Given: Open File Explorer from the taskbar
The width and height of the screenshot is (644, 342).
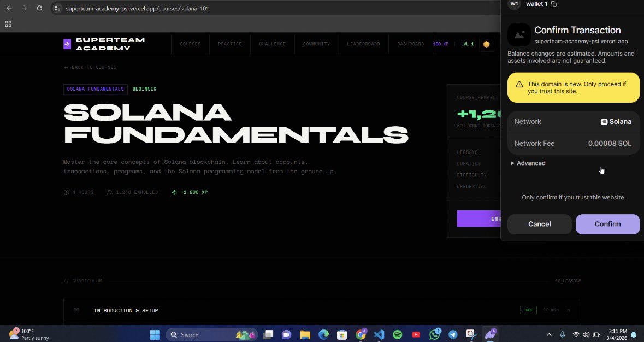Looking at the screenshot, I should point(305,334).
